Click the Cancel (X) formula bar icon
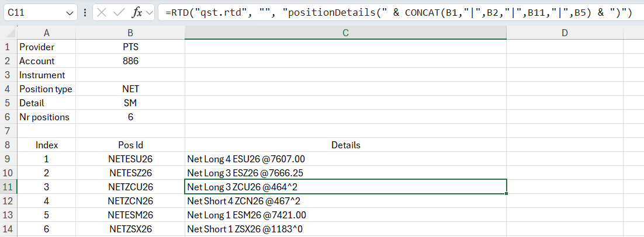 click(102, 13)
